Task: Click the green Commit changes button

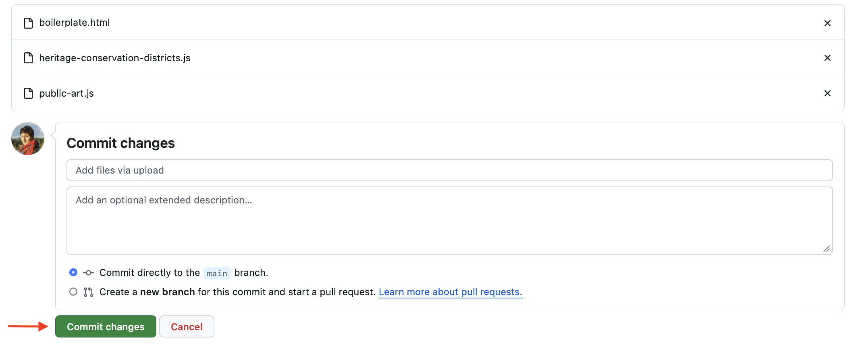Action: tap(106, 327)
